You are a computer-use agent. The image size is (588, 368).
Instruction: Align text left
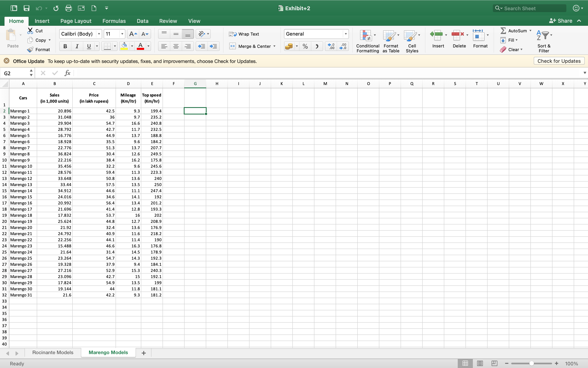point(164,46)
